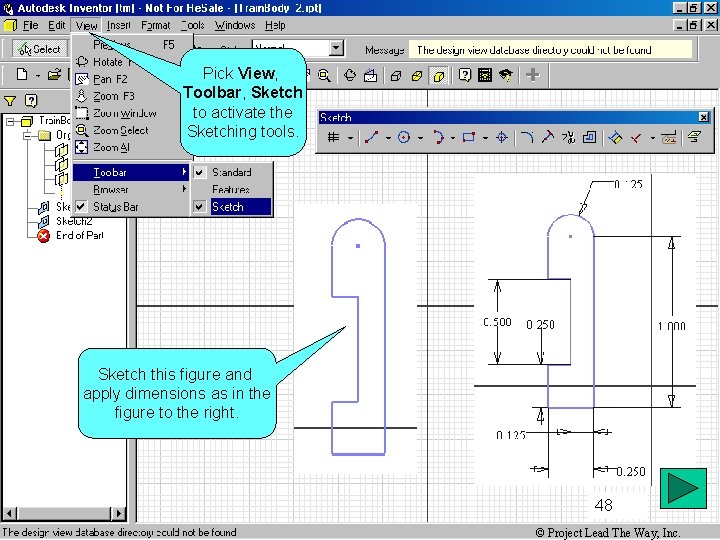Click the Visual Syllabus film icon
Viewport: 720px width, 540px height.
pos(485,75)
